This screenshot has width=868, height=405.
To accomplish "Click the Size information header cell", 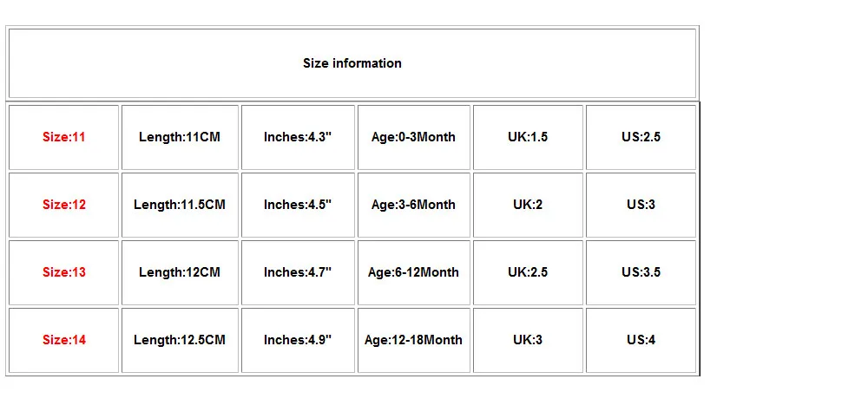I will click(x=352, y=63).
